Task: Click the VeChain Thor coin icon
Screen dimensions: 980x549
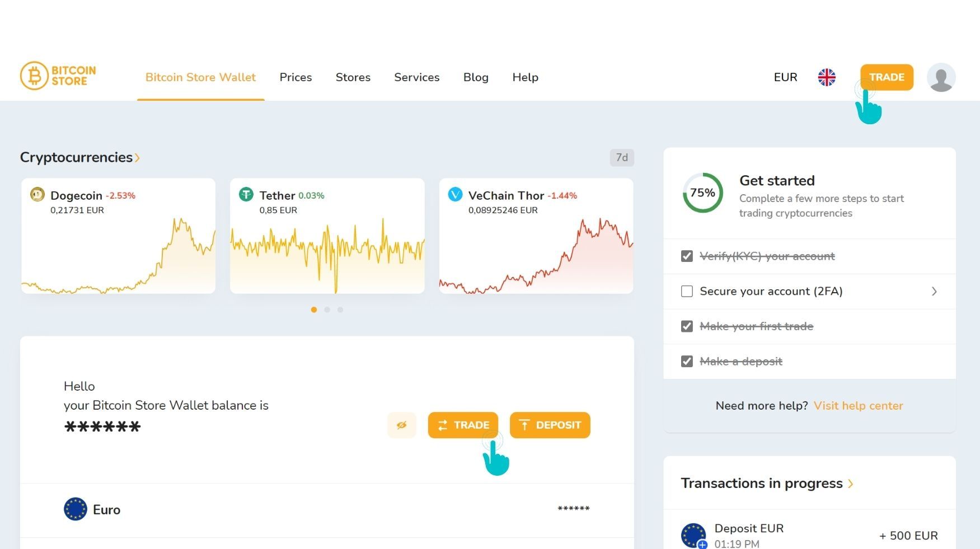Action: 455,194
